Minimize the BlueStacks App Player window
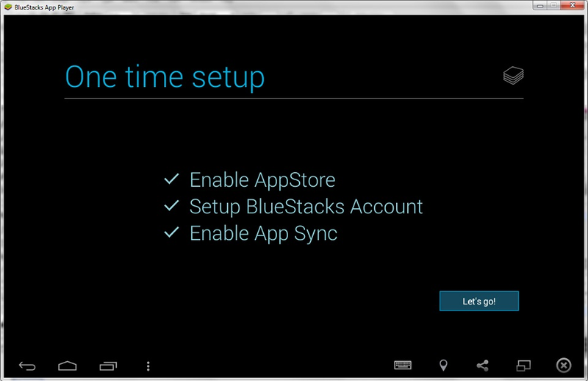The image size is (588, 381). click(x=540, y=6)
